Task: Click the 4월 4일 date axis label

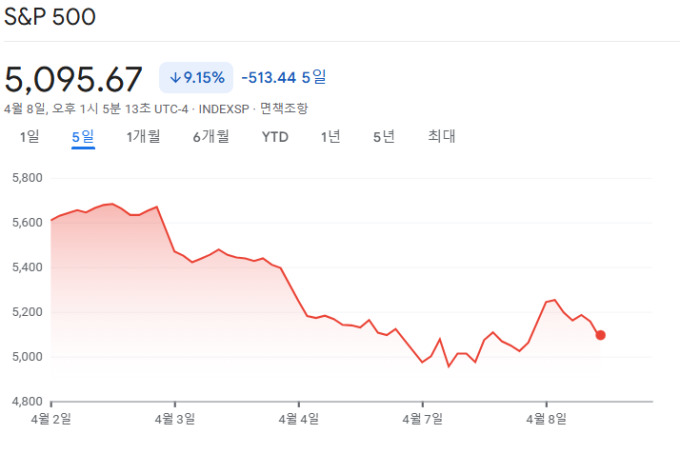Action: tap(300, 418)
